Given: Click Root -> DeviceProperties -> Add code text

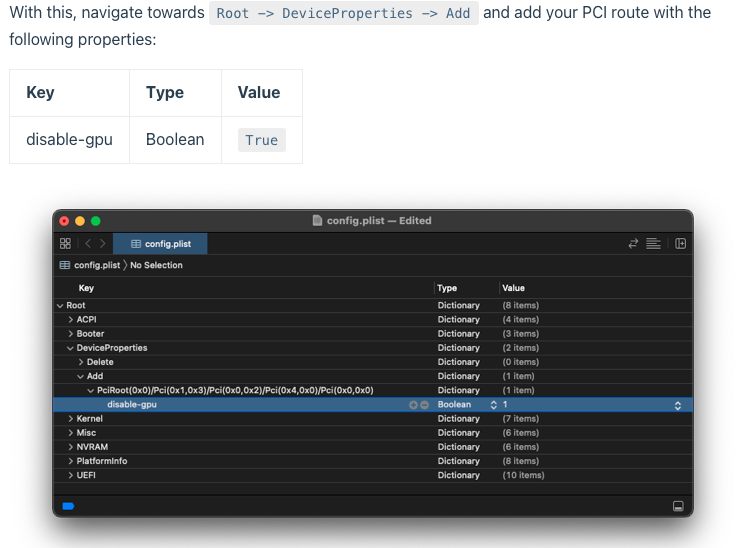Looking at the screenshot, I should 343,13.
